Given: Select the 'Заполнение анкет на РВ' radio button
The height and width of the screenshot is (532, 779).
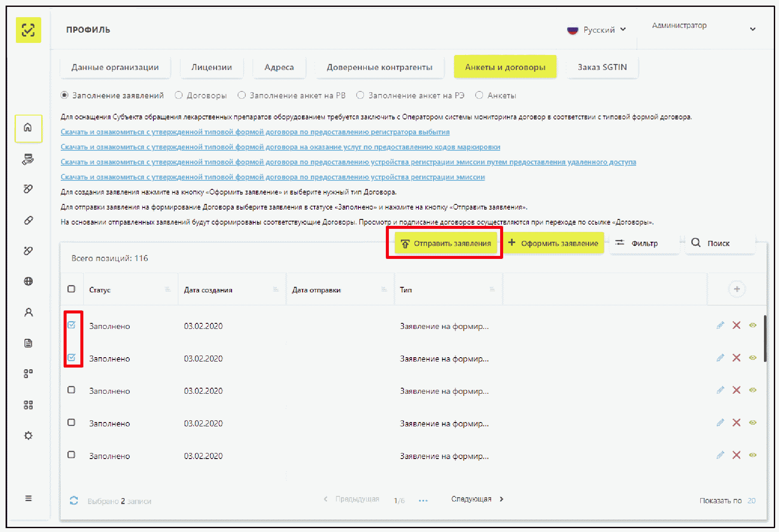Looking at the screenshot, I should pyautogui.click(x=242, y=95).
